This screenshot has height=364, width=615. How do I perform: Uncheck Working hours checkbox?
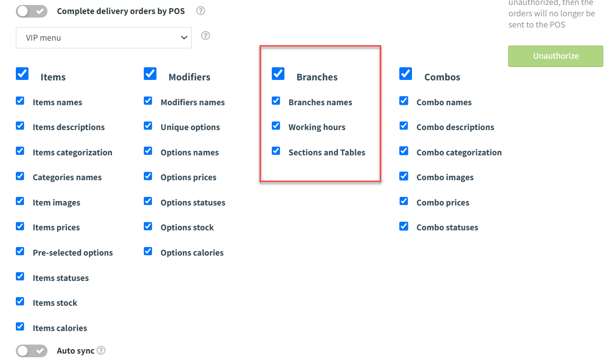click(276, 126)
